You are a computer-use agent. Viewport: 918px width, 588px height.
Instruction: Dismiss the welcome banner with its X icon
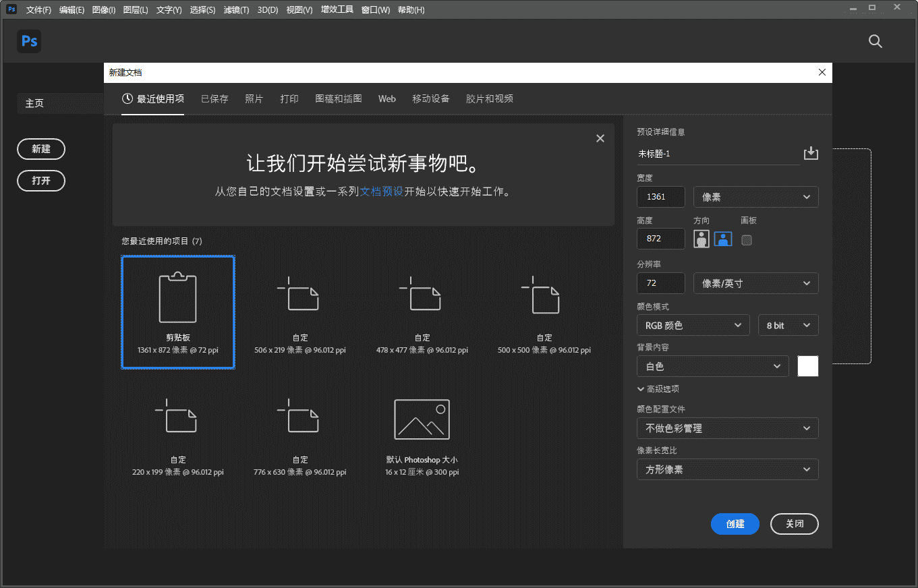point(600,138)
